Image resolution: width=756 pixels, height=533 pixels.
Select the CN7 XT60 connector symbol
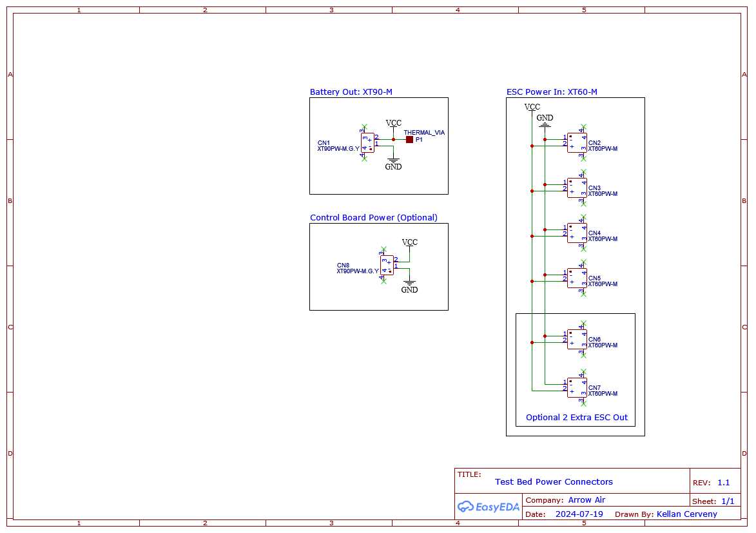coord(577,388)
